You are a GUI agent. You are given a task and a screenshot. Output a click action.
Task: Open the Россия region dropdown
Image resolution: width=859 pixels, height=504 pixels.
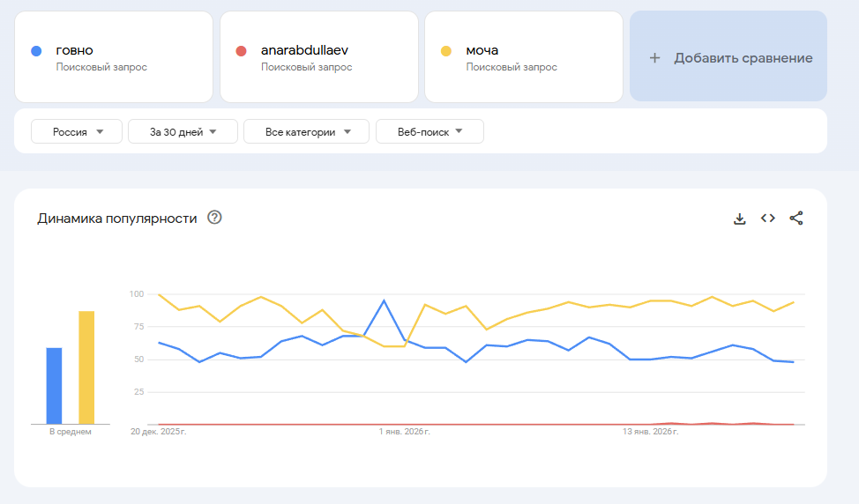(x=76, y=132)
